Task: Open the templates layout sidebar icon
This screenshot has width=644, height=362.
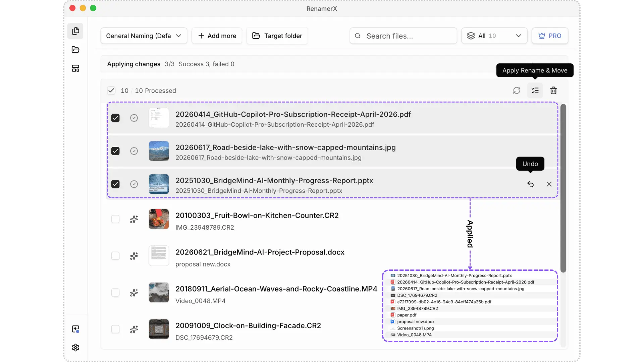Action: coord(75,68)
